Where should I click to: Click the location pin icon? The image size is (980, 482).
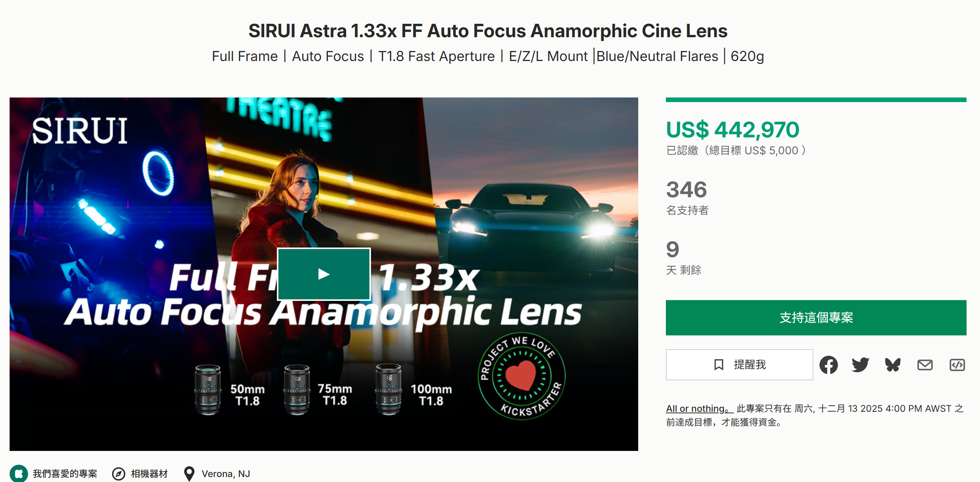(189, 474)
